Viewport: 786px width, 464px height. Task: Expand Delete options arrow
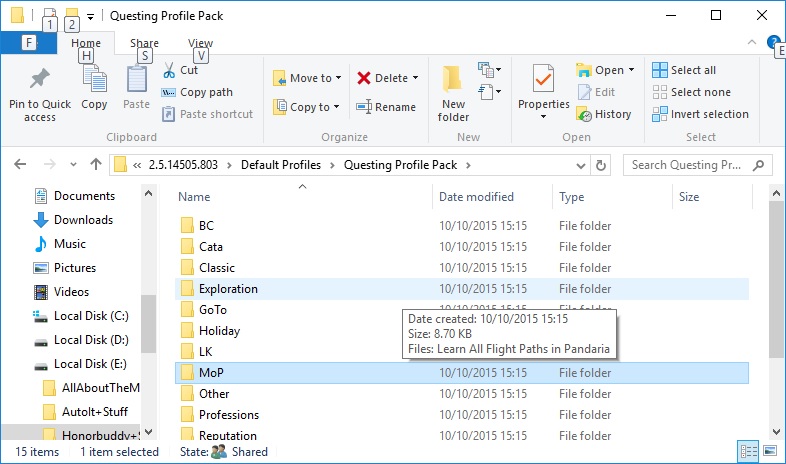point(416,78)
